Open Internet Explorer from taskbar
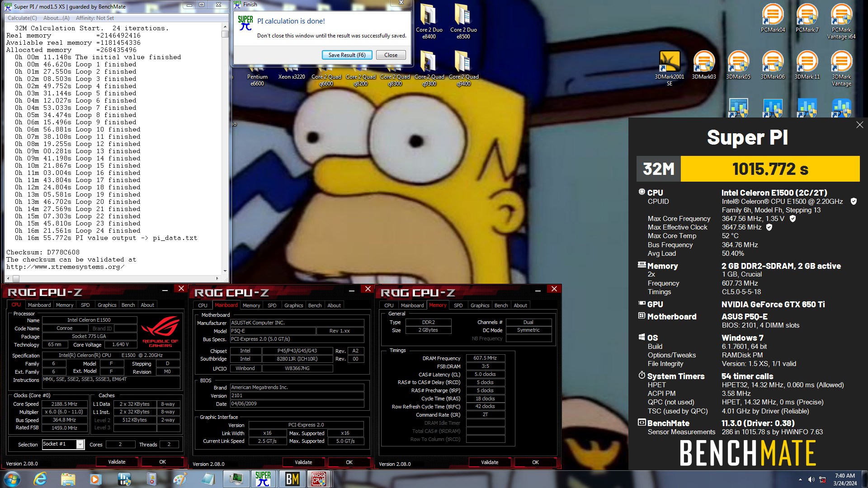Viewport: 868px width, 488px height. click(40, 479)
